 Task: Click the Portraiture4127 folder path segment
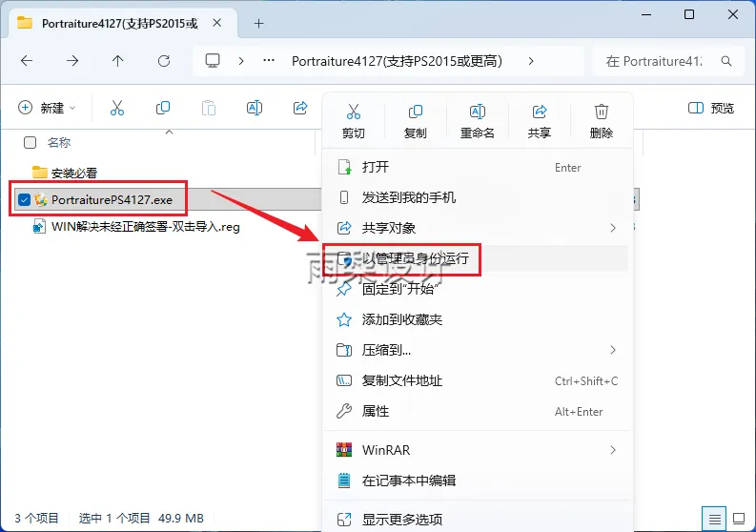pos(397,61)
